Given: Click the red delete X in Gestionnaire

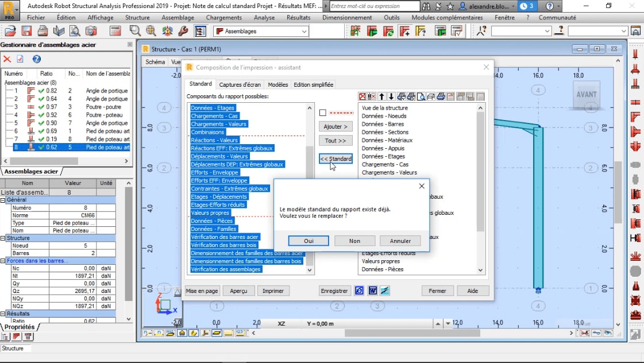Looking at the screenshot, I should point(7,59).
